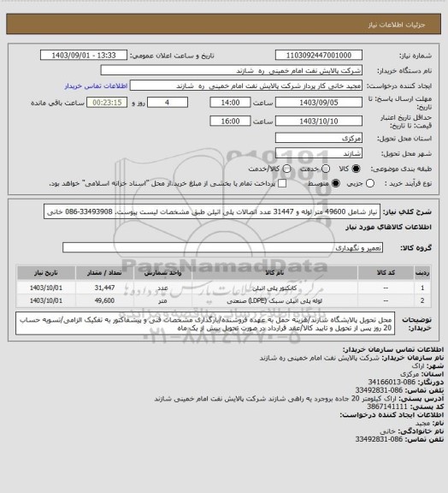Screen dimensions: 448x493
Task: Click the delivery city field شازند
Action: (319, 153)
